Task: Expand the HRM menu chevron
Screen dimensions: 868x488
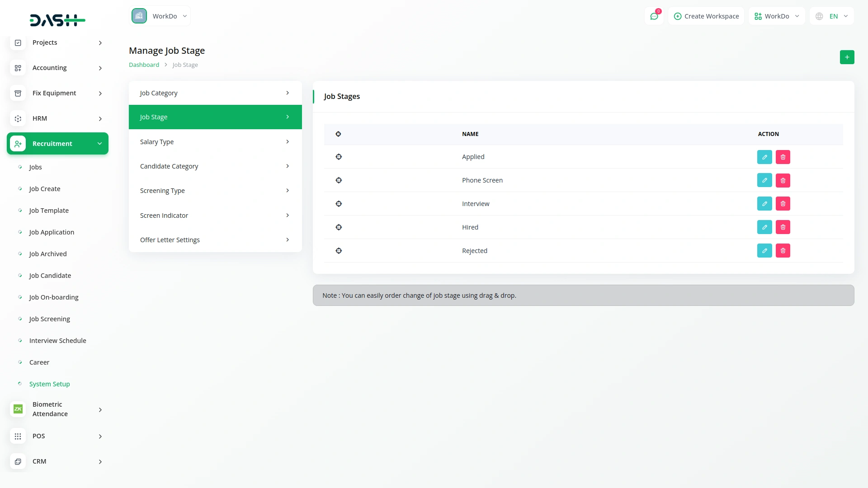Action: [x=100, y=119]
